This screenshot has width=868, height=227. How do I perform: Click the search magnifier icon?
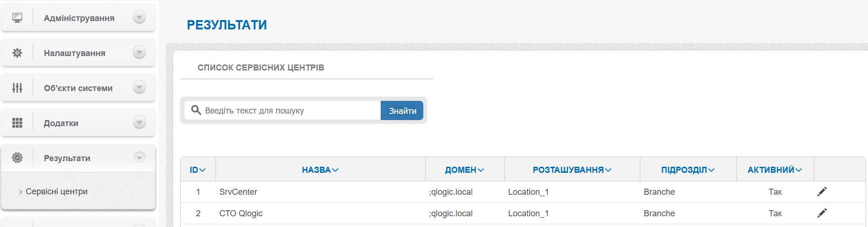196,110
